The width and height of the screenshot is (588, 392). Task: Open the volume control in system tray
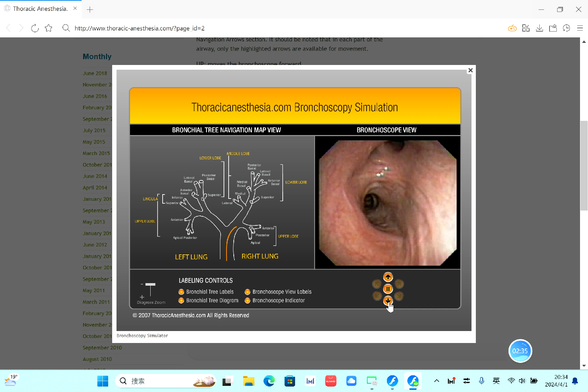click(522, 381)
